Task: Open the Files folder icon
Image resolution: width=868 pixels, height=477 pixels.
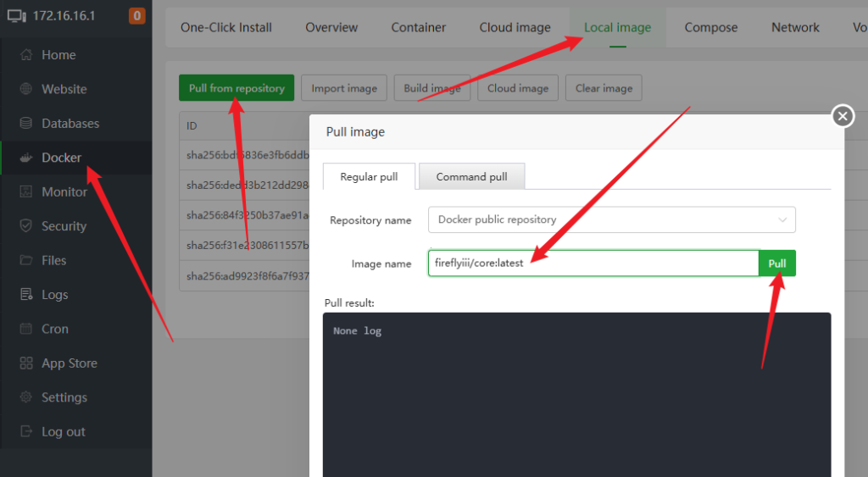Action: (25, 260)
